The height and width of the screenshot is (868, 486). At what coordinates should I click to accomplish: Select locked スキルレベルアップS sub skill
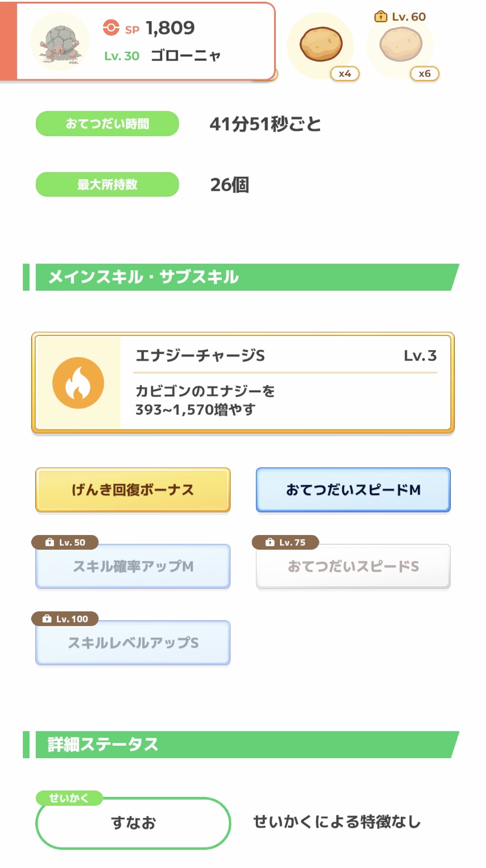click(133, 643)
